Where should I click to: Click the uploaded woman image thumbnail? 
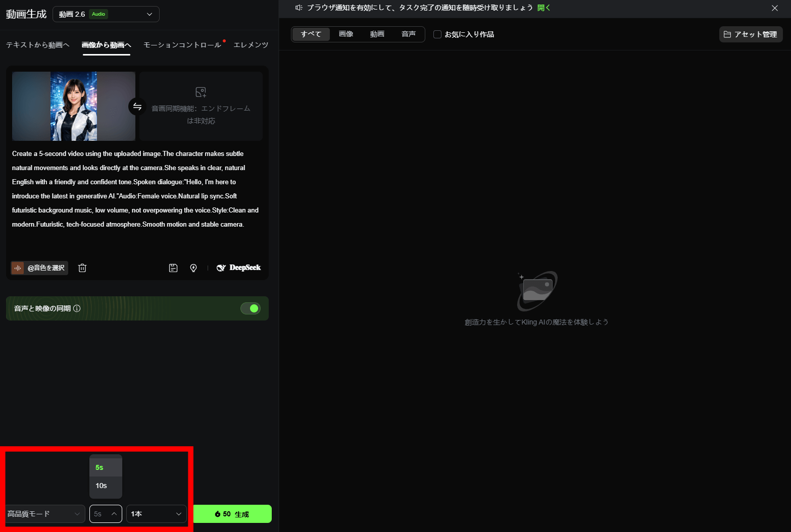pyautogui.click(x=74, y=106)
